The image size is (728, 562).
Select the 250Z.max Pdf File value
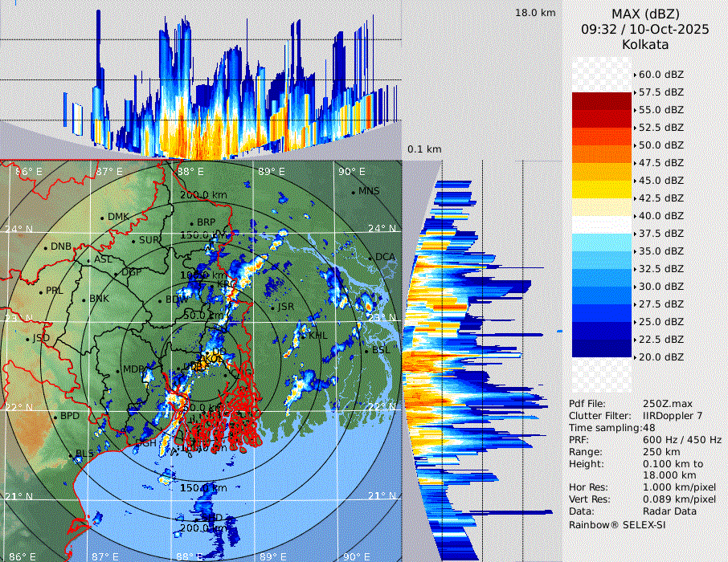click(x=666, y=404)
